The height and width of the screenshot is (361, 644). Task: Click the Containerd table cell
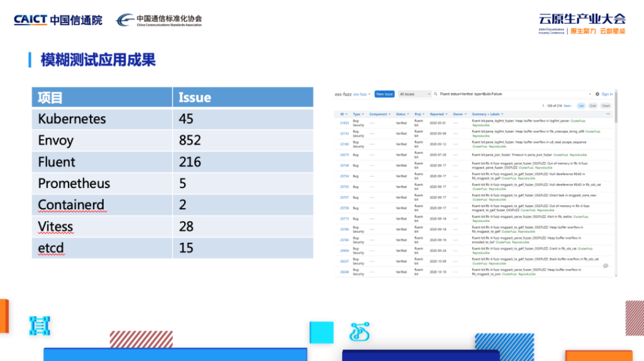(x=103, y=205)
